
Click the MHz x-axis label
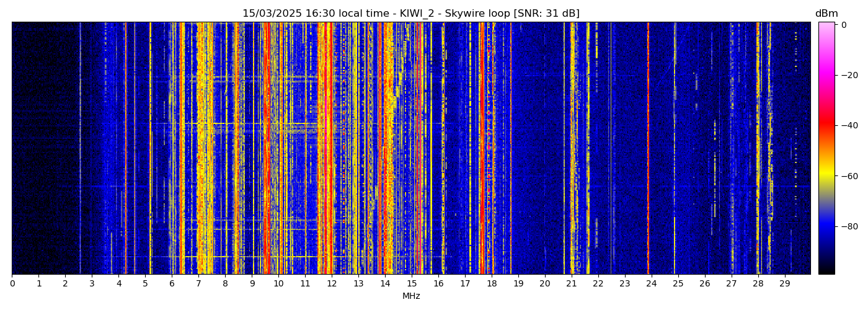tap(411, 296)
